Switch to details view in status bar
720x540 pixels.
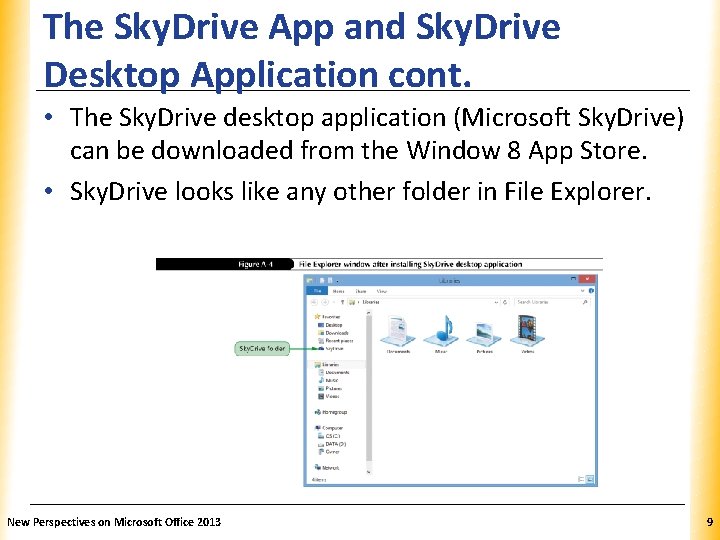(581, 479)
